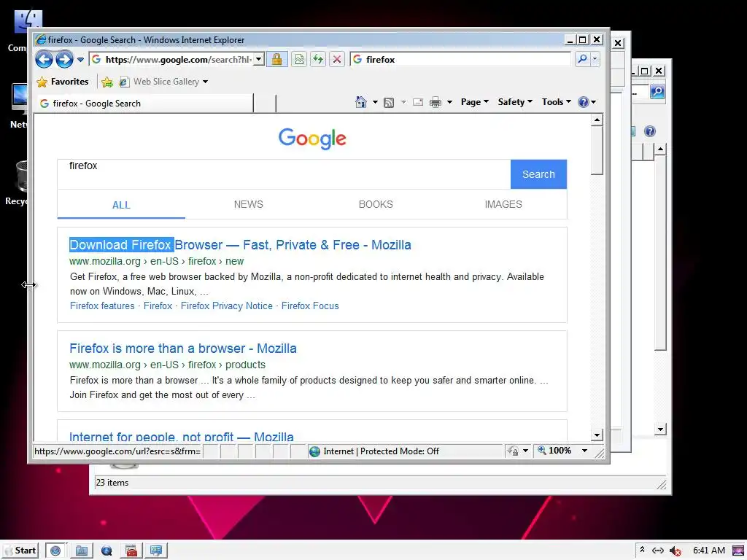The height and width of the screenshot is (560, 747).
Task: Open Internet for people, not profit result
Action: [182, 436]
